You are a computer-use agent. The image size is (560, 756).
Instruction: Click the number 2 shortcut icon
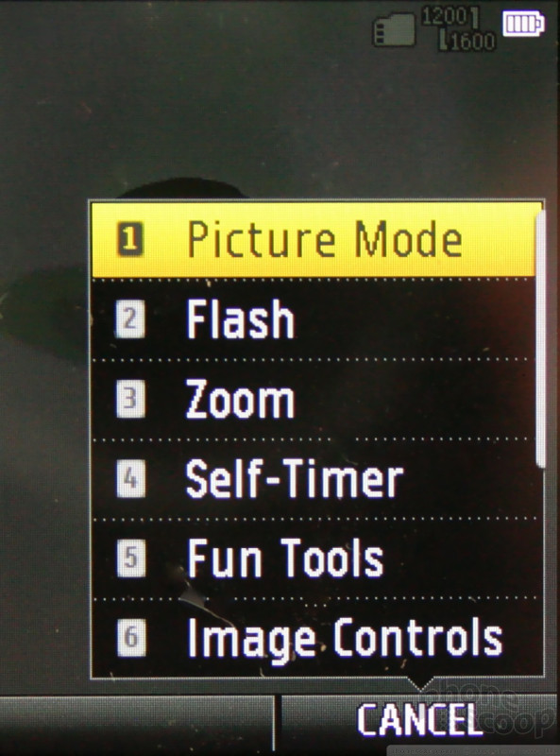(130, 318)
